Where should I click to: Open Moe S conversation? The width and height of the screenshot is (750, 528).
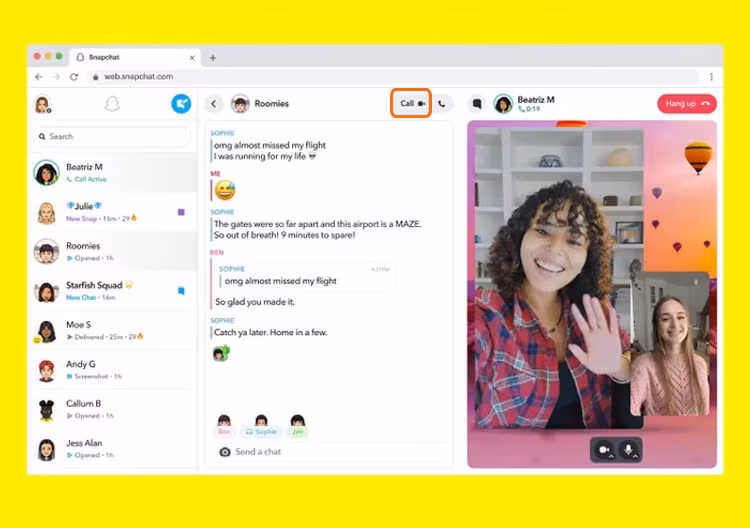[x=112, y=330]
